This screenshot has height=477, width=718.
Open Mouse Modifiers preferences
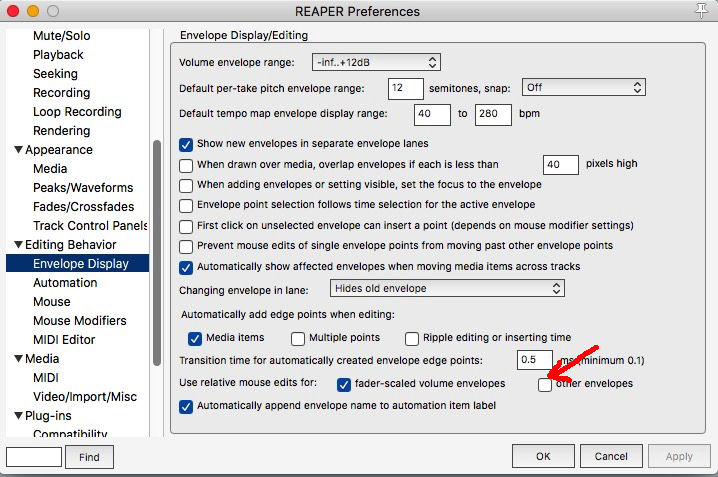tap(80, 321)
